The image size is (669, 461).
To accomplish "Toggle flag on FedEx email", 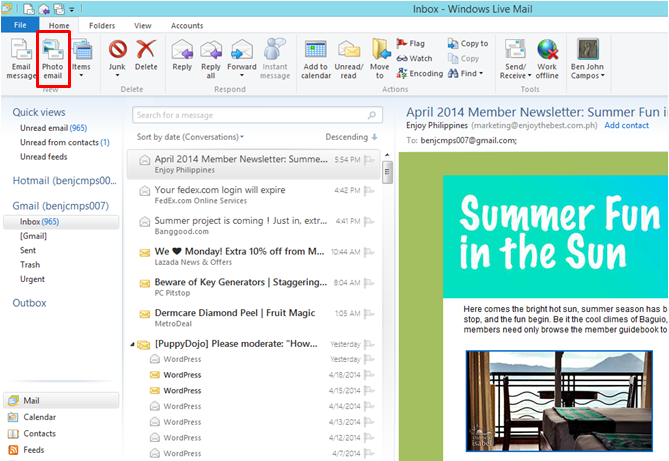I will pyautogui.click(x=369, y=190).
